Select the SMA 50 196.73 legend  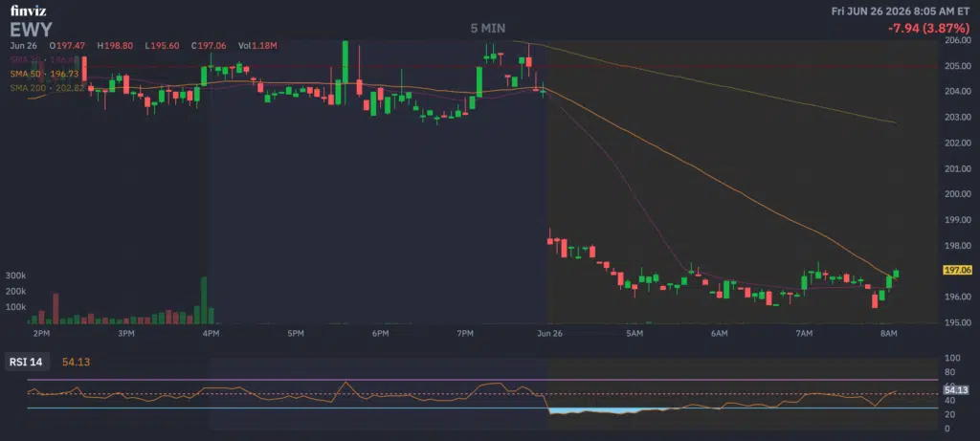coord(43,74)
